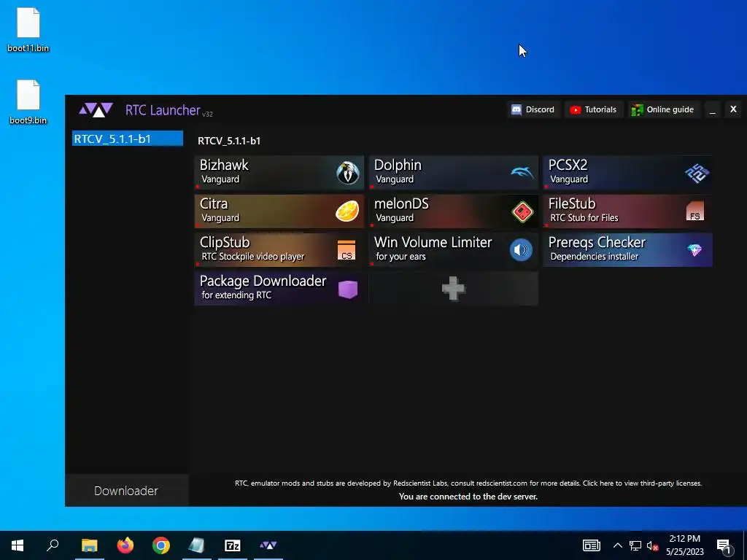Click the Win Volume Limiter speaker icon
Viewport: 747px width, 560px height.
[521, 250]
